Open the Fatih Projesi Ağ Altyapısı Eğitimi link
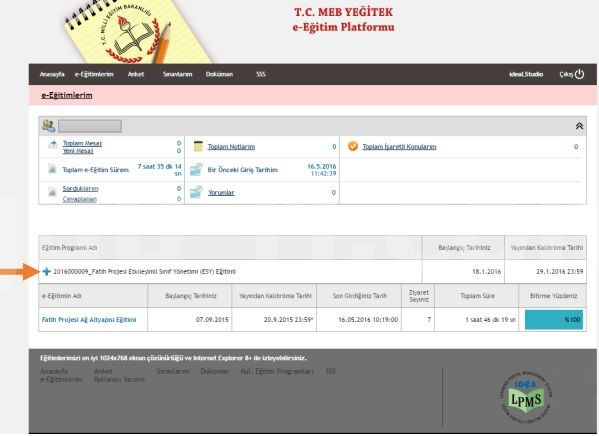The height and width of the screenshot is (436, 599). pos(89,319)
